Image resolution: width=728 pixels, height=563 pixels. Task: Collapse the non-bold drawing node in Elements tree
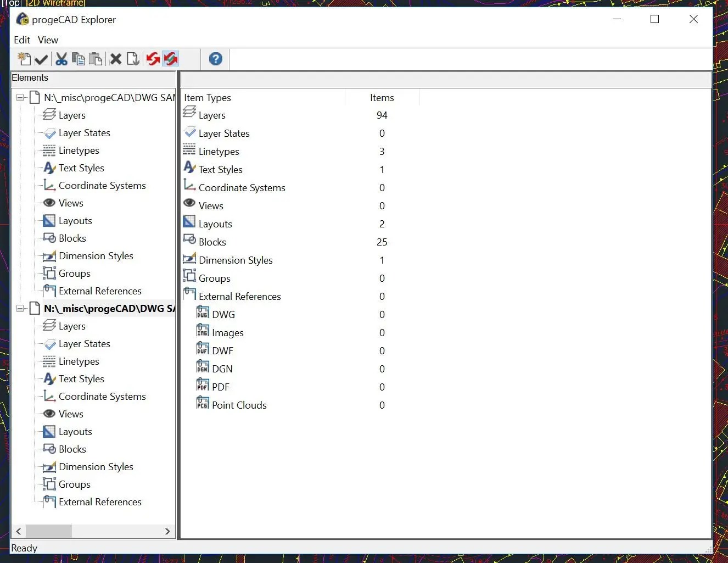coord(20,98)
